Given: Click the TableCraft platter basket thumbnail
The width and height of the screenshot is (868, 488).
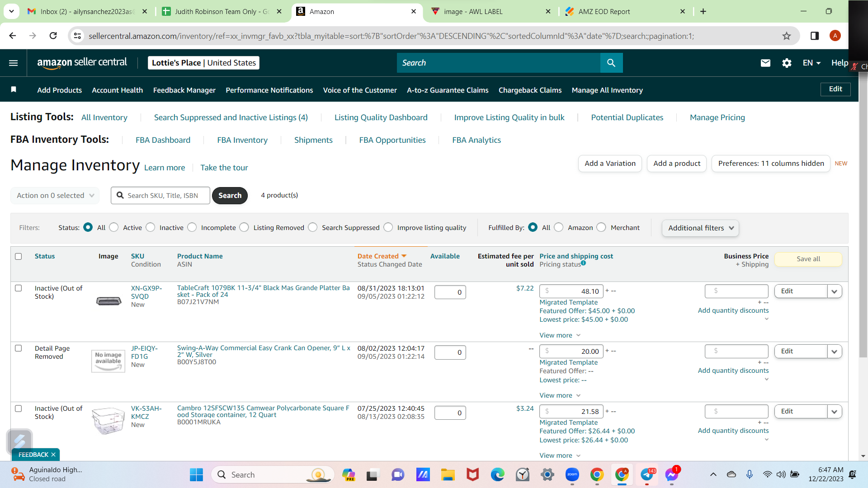Looking at the screenshot, I should click(x=108, y=301).
